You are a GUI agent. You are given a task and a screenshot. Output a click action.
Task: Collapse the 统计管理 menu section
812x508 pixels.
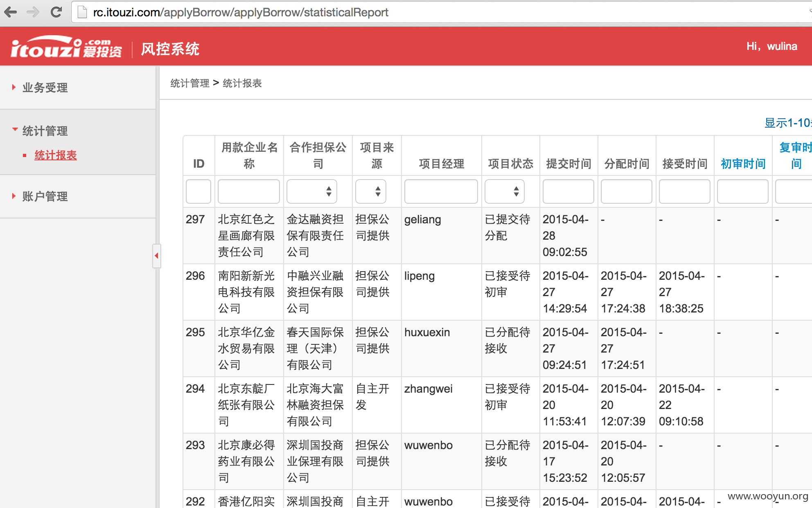click(x=45, y=131)
